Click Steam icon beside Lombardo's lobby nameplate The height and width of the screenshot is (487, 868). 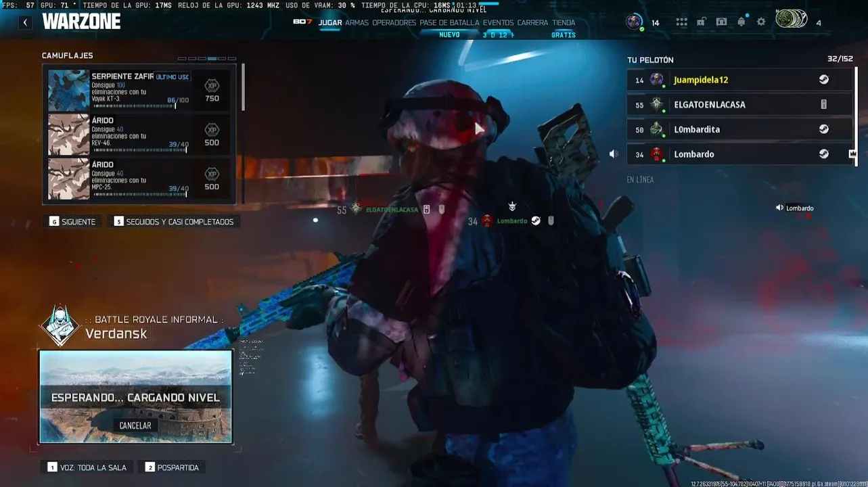click(x=536, y=221)
